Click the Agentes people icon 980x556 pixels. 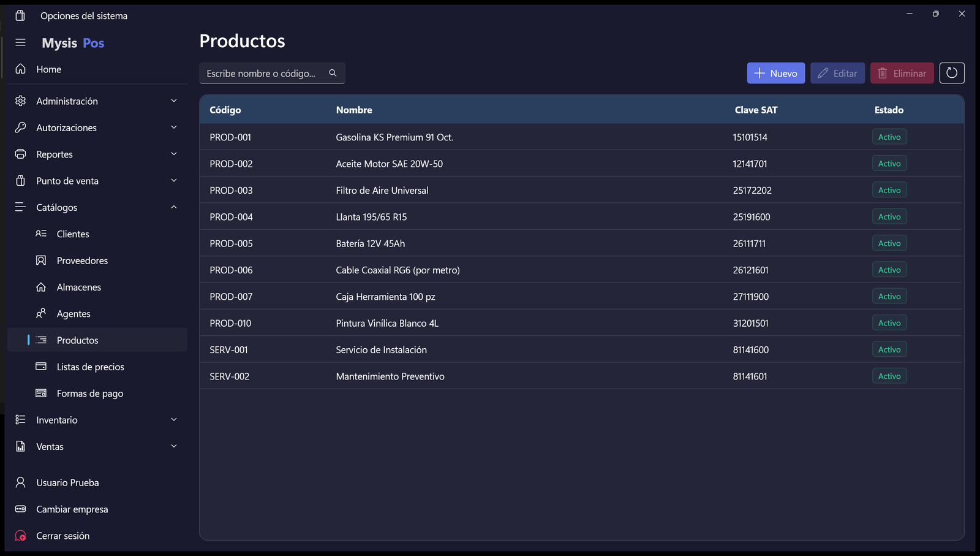tap(41, 313)
